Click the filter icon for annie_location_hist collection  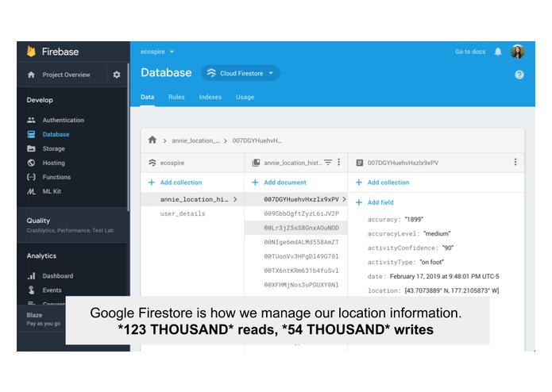pos(328,162)
